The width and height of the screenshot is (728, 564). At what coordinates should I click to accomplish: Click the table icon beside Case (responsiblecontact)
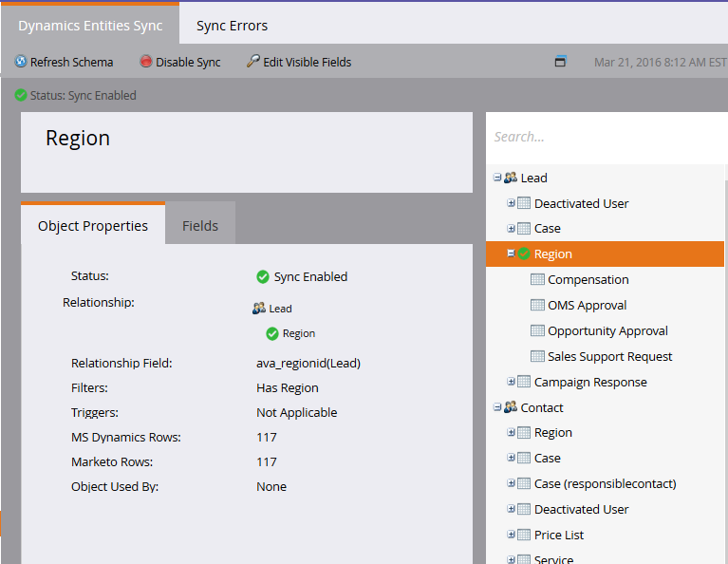[524, 483]
